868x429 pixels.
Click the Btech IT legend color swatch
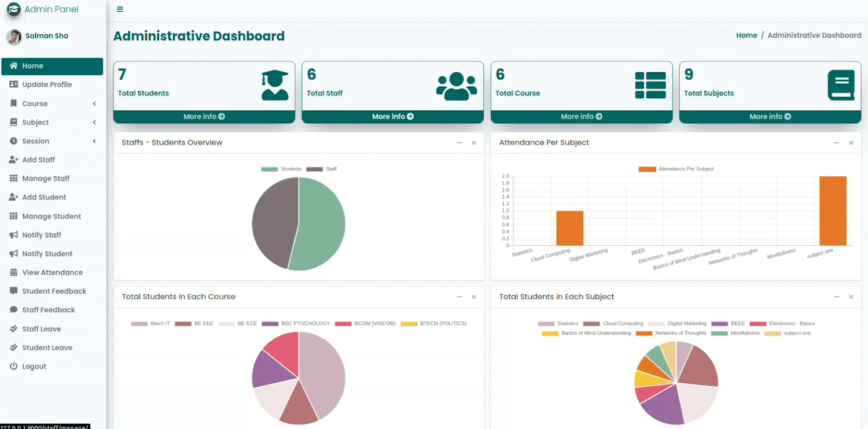[139, 324]
